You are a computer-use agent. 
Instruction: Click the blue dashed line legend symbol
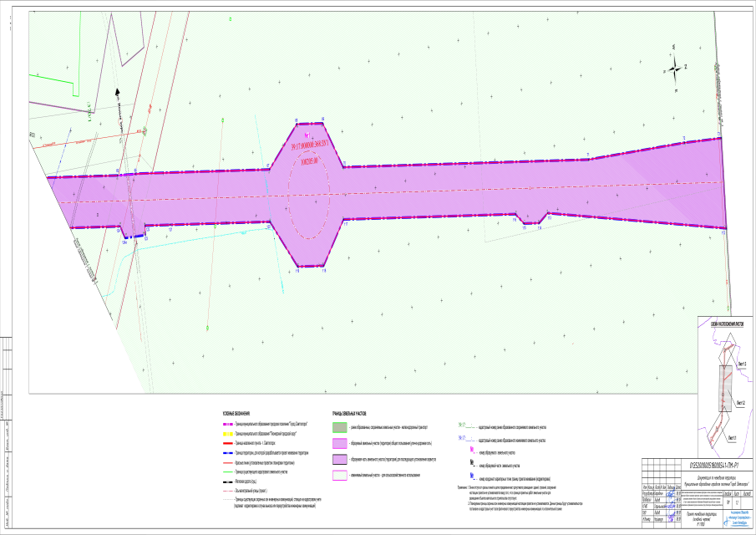[x=229, y=452]
